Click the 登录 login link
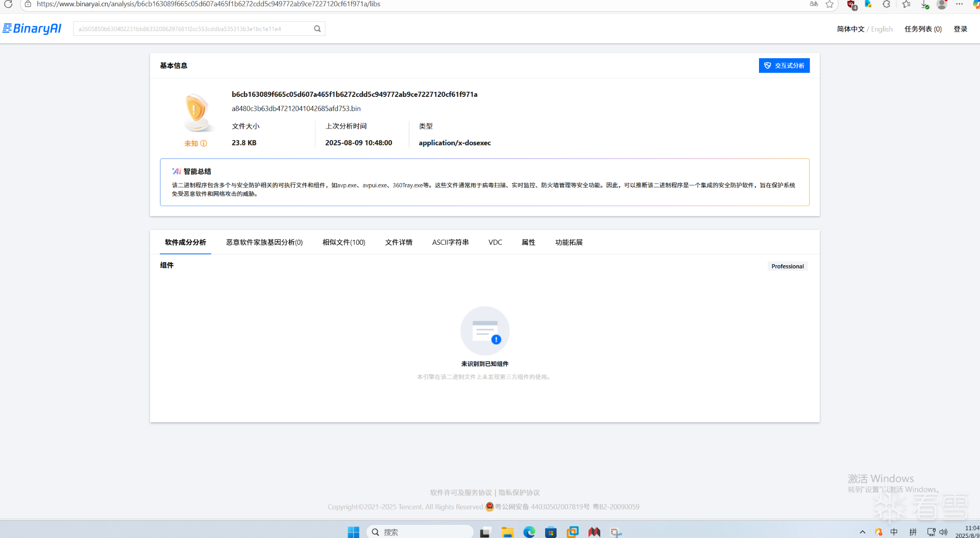This screenshot has width=980, height=538. 961,29
